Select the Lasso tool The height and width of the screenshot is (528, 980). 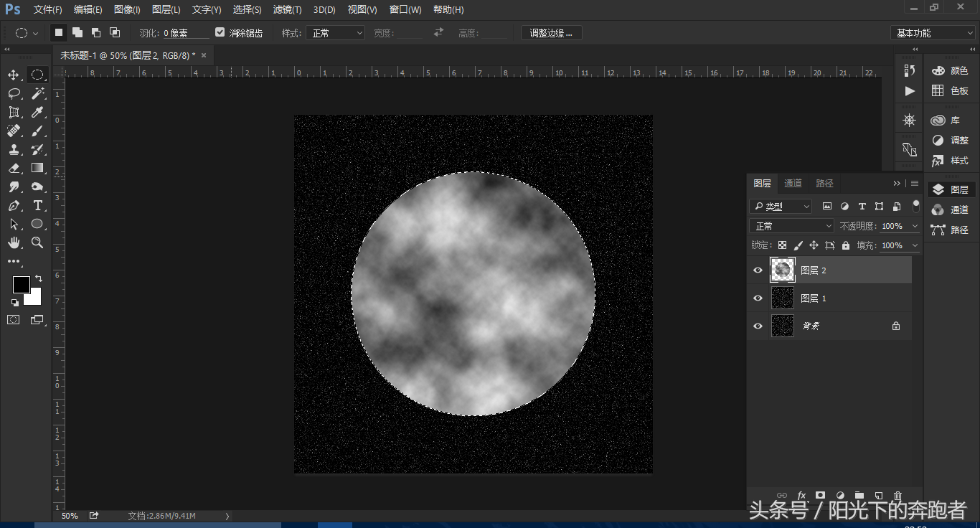(x=14, y=94)
